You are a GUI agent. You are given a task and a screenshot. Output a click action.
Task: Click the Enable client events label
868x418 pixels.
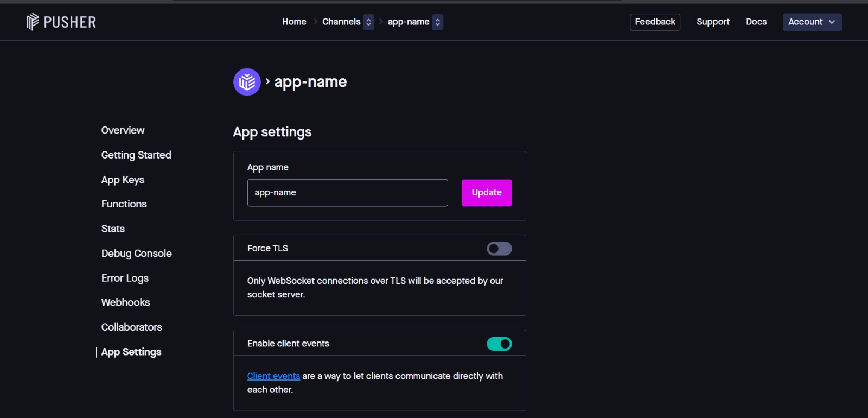tap(288, 344)
